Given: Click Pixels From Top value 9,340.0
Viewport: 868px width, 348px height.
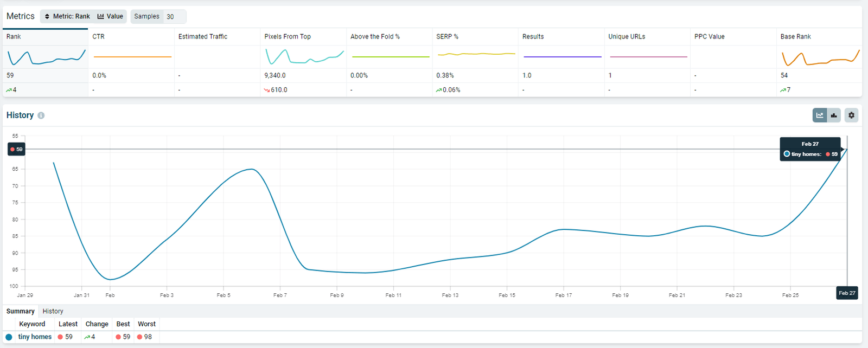Looking at the screenshot, I should (x=275, y=75).
